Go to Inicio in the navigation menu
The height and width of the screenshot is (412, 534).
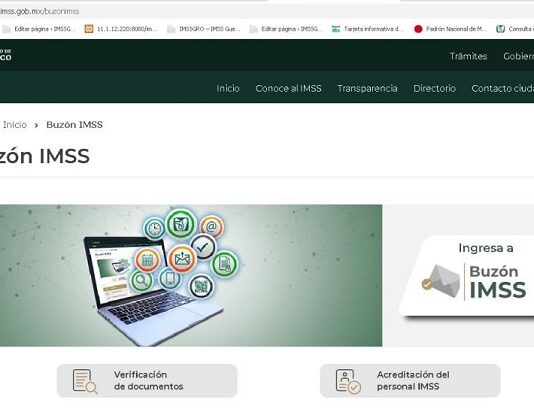pos(228,89)
